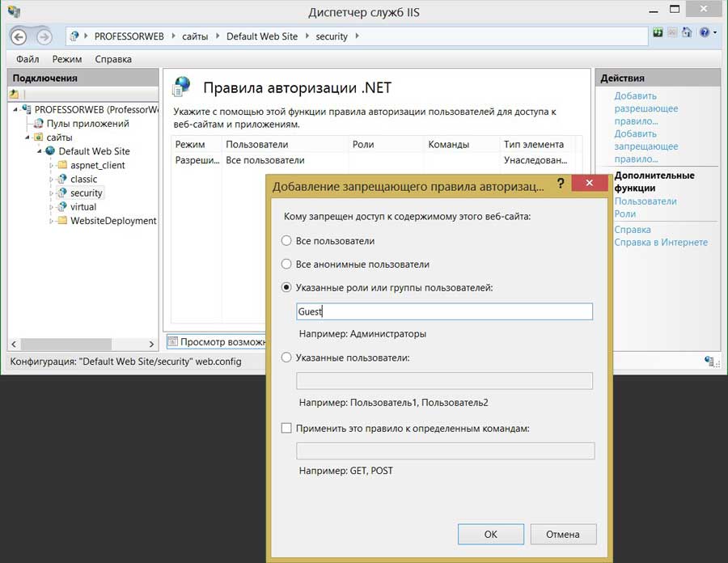The width and height of the screenshot is (728, 563).
Task: Click the PROFESSORWEB server icon in tree
Action: coord(27,109)
